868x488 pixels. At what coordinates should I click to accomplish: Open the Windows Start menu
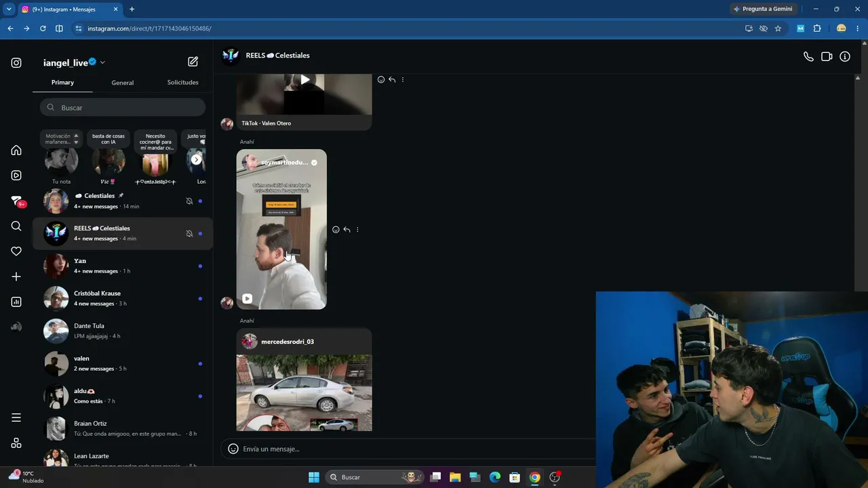click(314, 477)
